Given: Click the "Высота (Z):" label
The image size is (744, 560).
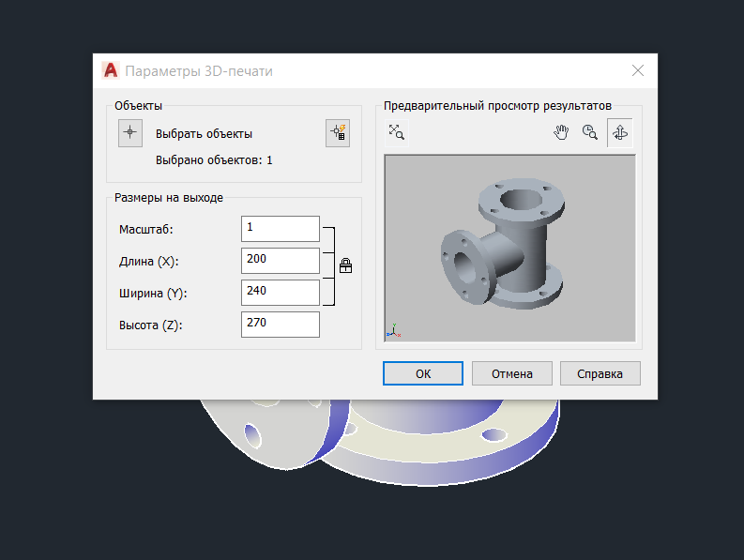Looking at the screenshot, I should [151, 325].
